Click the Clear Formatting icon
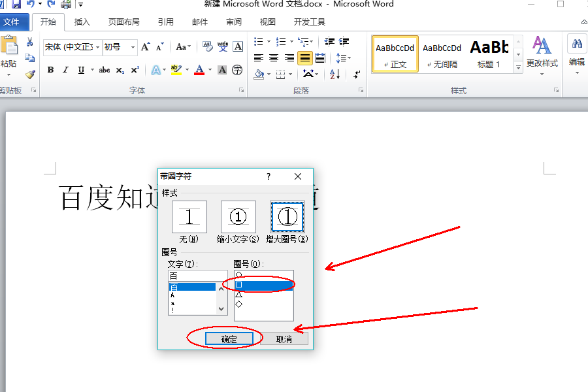 (x=207, y=46)
